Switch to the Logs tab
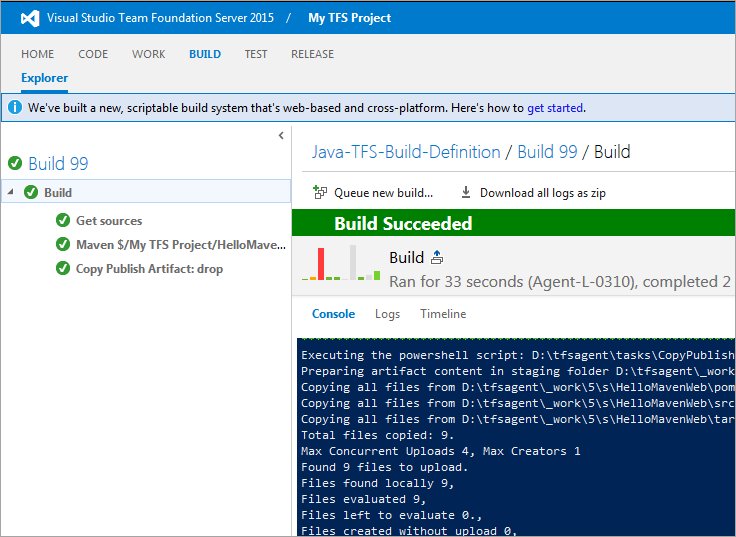The width and height of the screenshot is (736, 537). [x=387, y=314]
